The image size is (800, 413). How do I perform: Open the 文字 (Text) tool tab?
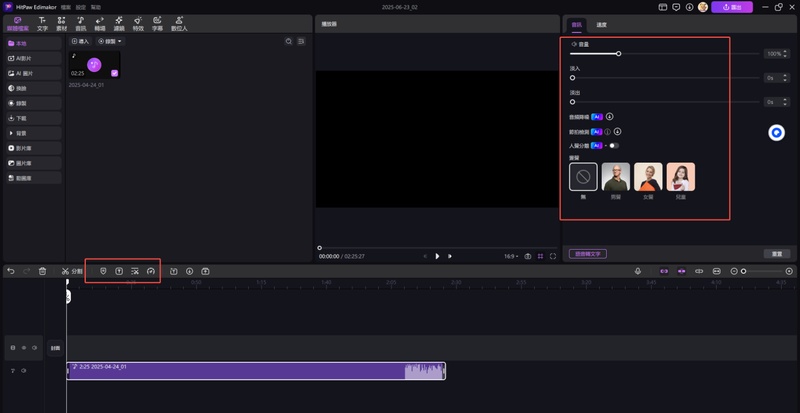[x=42, y=23]
